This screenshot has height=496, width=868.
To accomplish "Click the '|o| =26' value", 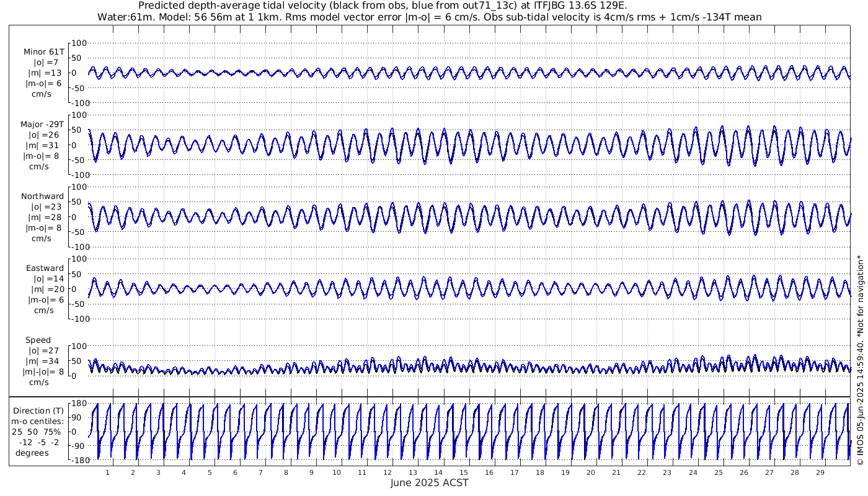I will click(x=45, y=135).
